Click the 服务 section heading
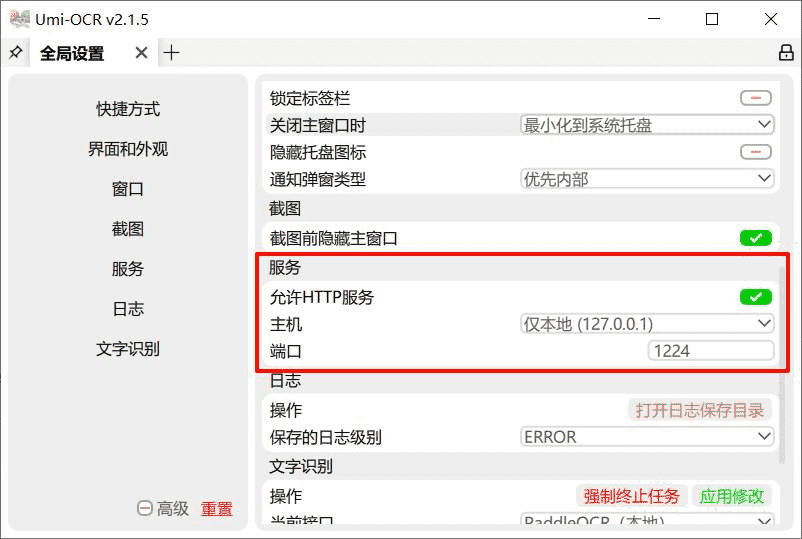Screen dimensions: 802x539 (x=285, y=267)
